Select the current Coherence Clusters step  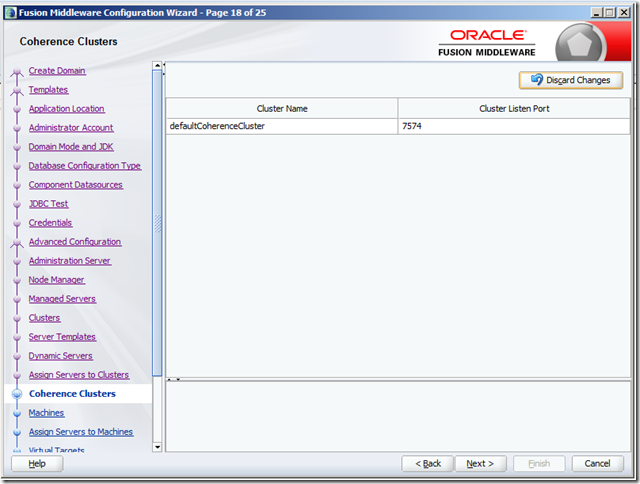[x=72, y=394]
